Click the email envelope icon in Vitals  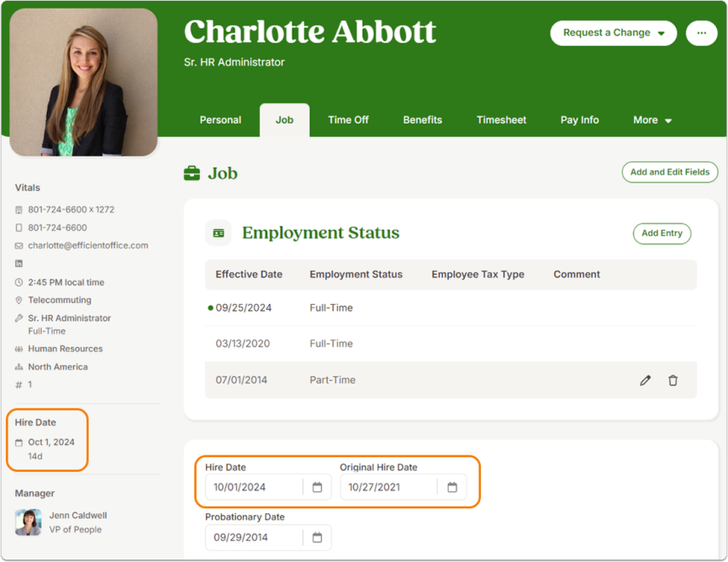pyautogui.click(x=19, y=246)
